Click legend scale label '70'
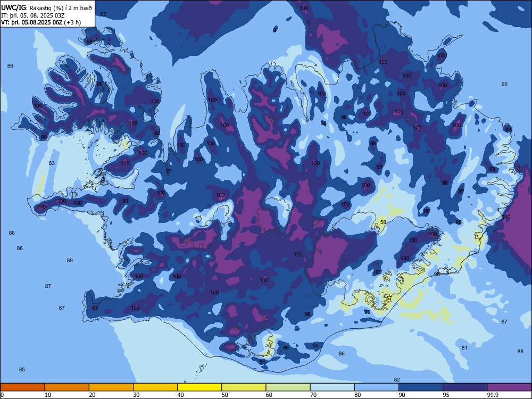The width and height of the screenshot is (532, 399). [x=313, y=395]
